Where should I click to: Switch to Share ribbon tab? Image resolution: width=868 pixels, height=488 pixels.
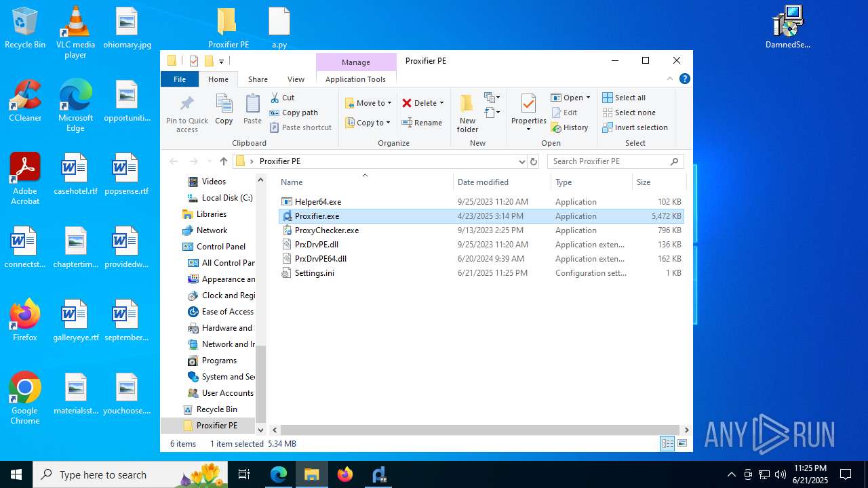[x=258, y=79]
